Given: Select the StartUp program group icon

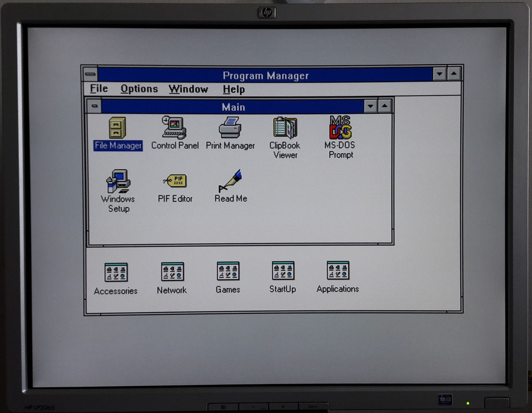Looking at the screenshot, I should tap(283, 271).
